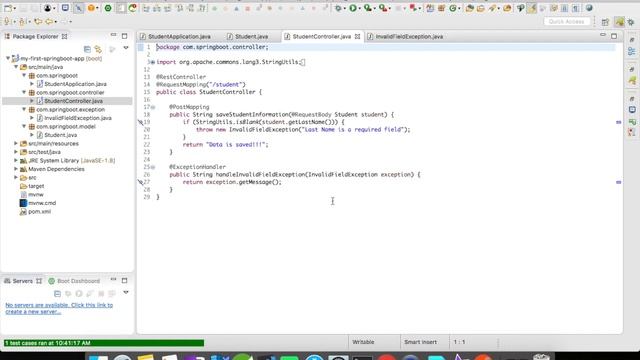Collapse the my-first-springboot-app project node
Viewport: 640px width, 360px height.
tap(8, 58)
